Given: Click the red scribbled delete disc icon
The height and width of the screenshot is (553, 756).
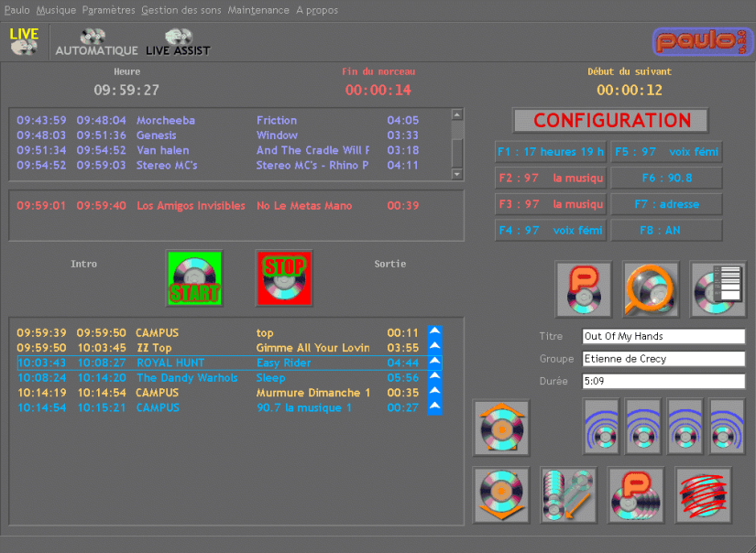Looking at the screenshot, I should click(703, 494).
